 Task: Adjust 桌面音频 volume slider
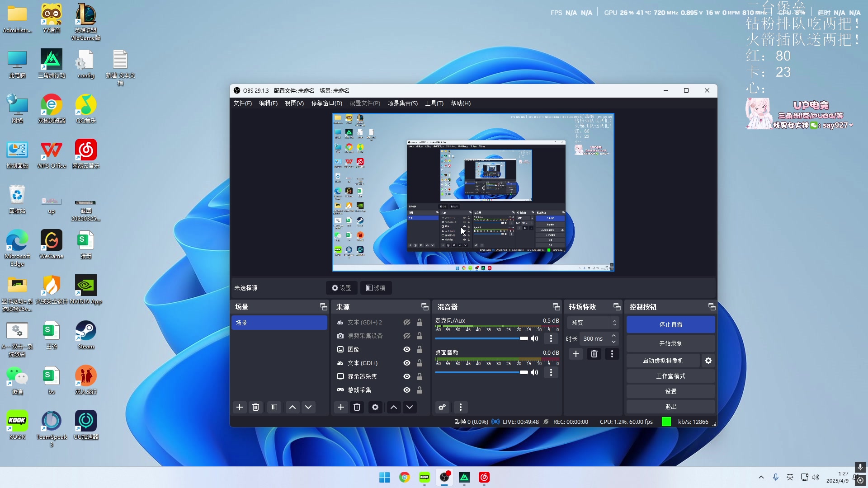click(x=481, y=372)
